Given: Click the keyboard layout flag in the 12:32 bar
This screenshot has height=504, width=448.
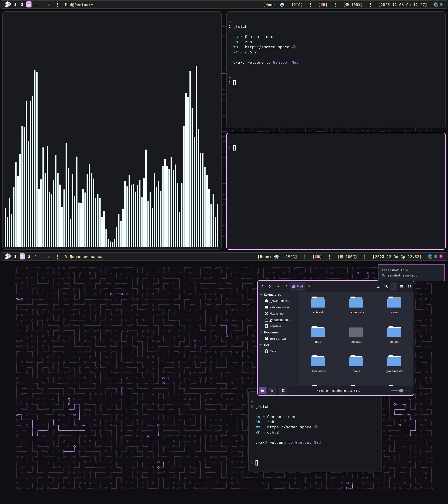Looking at the screenshot, I should tap(317, 257).
